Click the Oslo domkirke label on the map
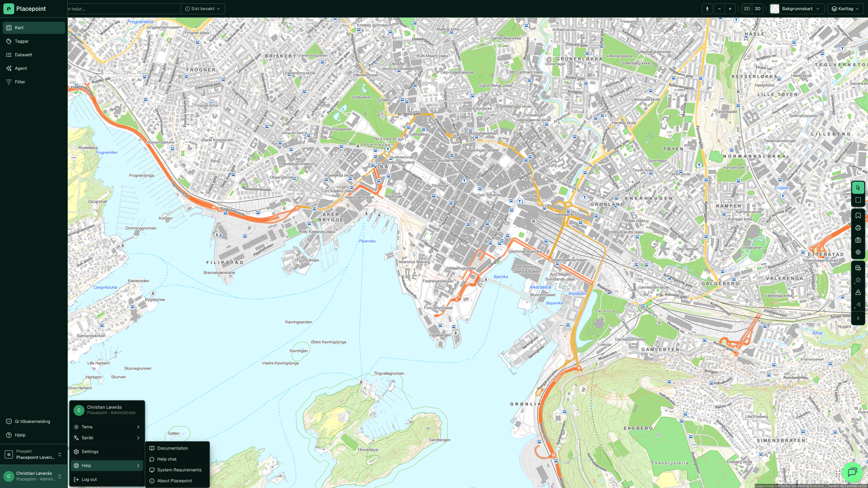 (x=490, y=195)
